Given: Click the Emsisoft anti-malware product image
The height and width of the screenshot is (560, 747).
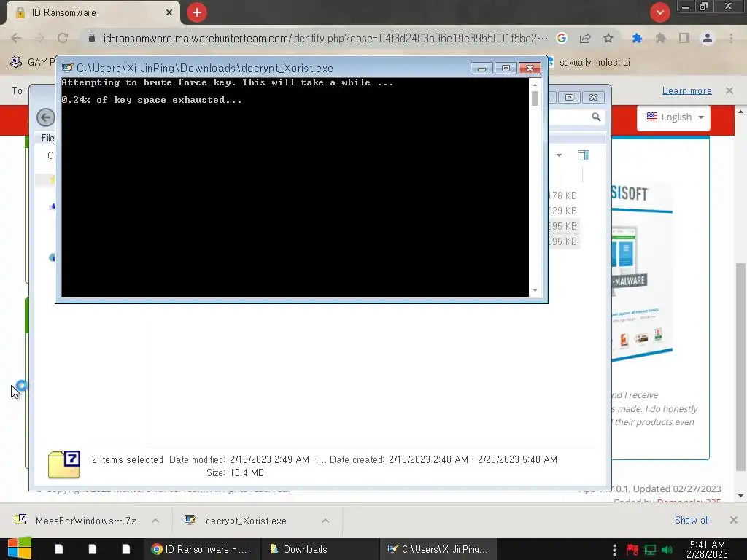Looking at the screenshot, I should pos(642,274).
